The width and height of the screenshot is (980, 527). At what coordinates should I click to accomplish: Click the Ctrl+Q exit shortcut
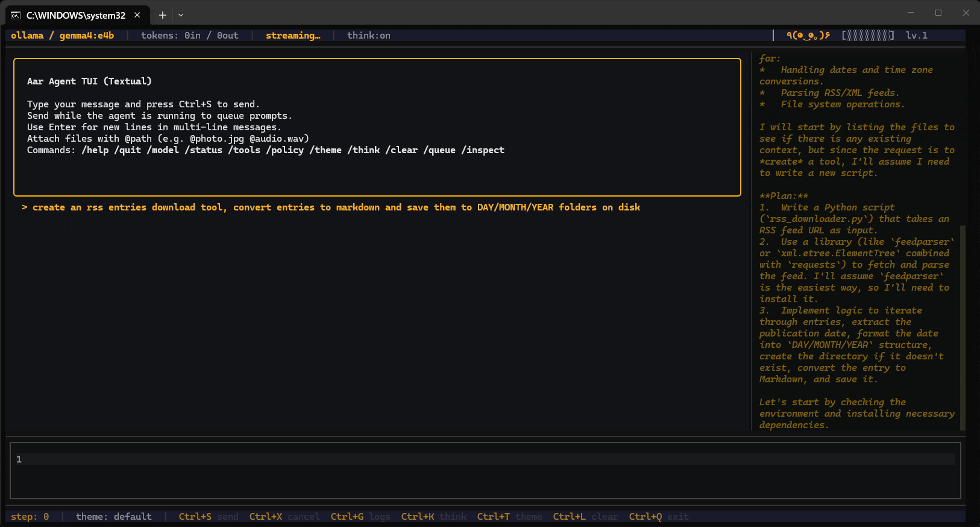[659, 517]
